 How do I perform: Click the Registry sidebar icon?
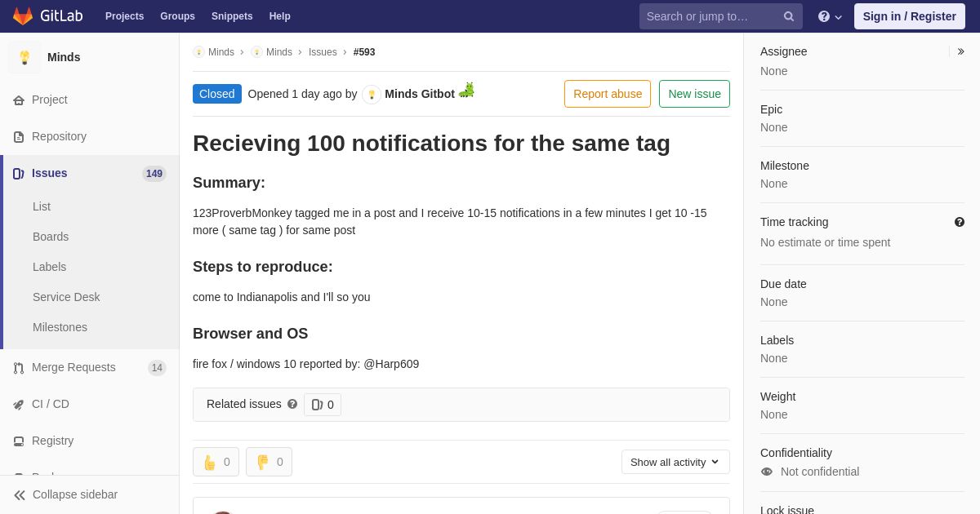tap(19, 441)
